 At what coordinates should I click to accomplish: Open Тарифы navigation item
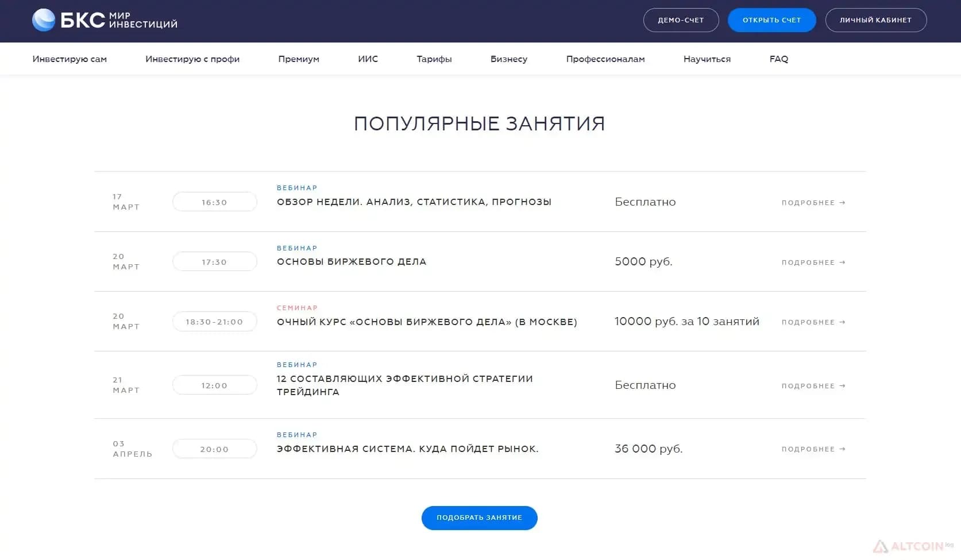point(434,59)
